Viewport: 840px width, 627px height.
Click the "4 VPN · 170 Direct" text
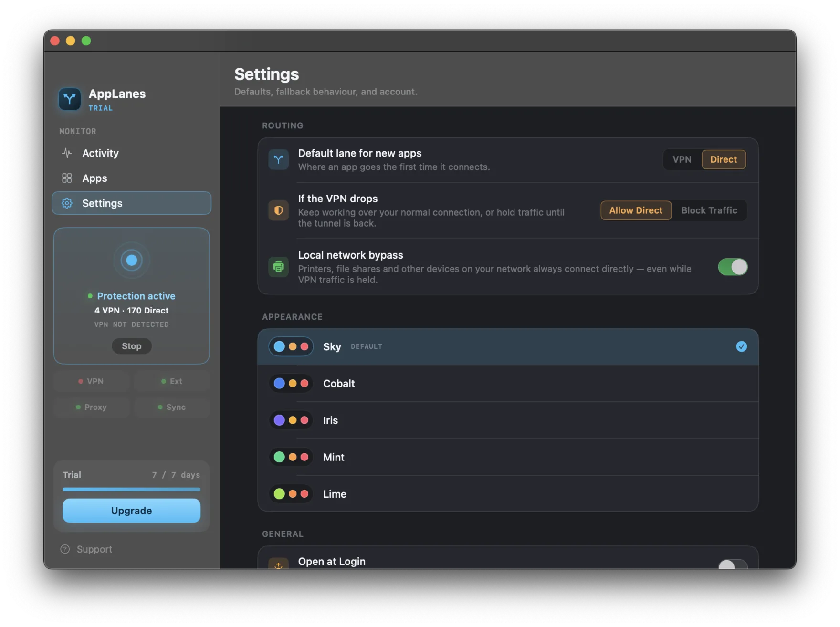[132, 310]
